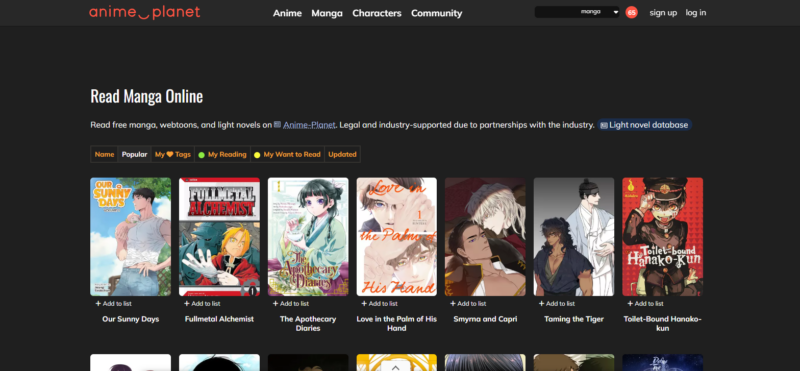
Task: Click the Toilet-Bound Hanako-kun title
Action: click(x=663, y=324)
